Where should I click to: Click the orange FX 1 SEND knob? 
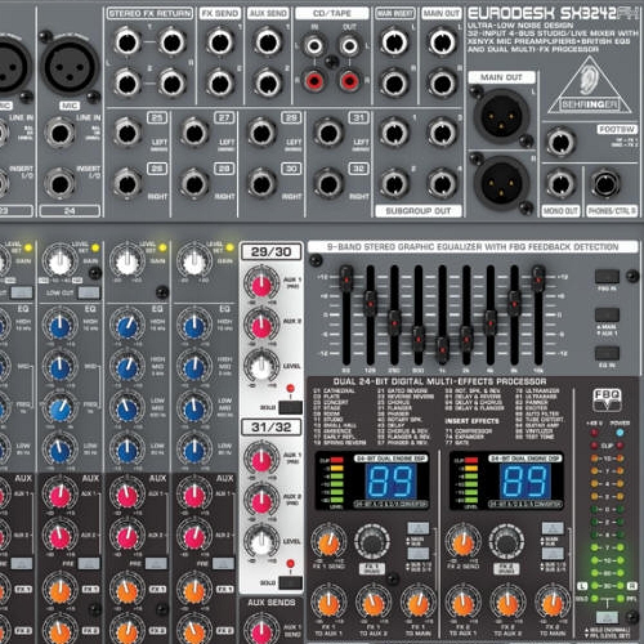[x=329, y=543]
